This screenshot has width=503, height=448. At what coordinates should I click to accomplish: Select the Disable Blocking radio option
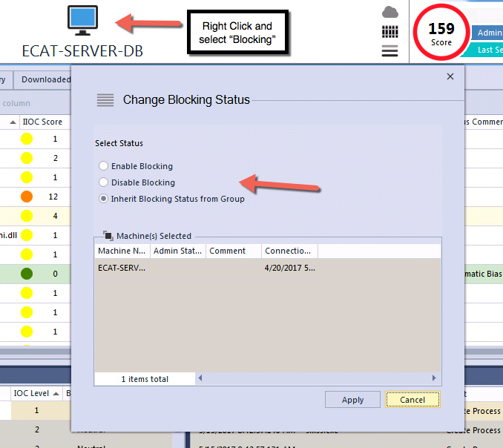[104, 182]
